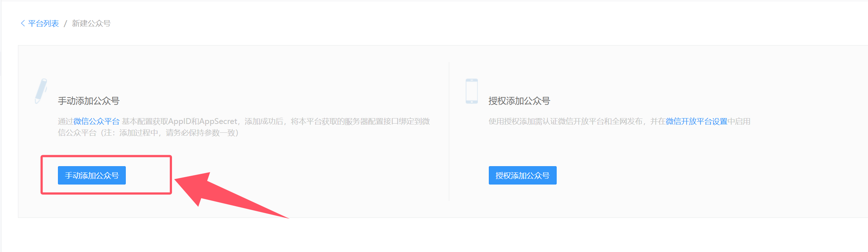The width and height of the screenshot is (868, 252).
Task: Open the 平台列表 breadcrumb link
Action: click(x=43, y=23)
